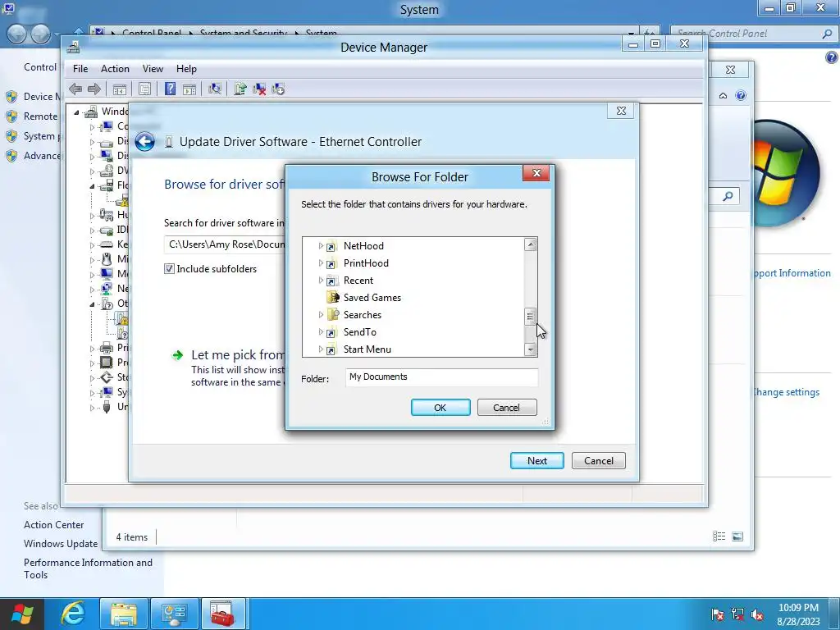The image size is (840, 630).
Task: Select Start Menu in folder tree
Action: pos(367,349)
